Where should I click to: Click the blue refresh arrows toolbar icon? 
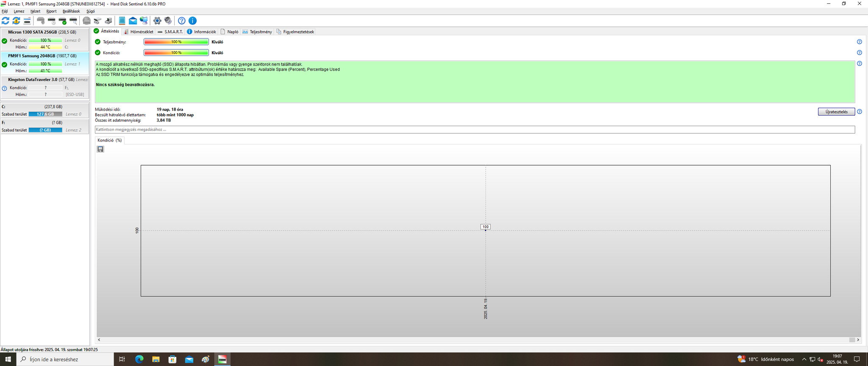point(6,21)
